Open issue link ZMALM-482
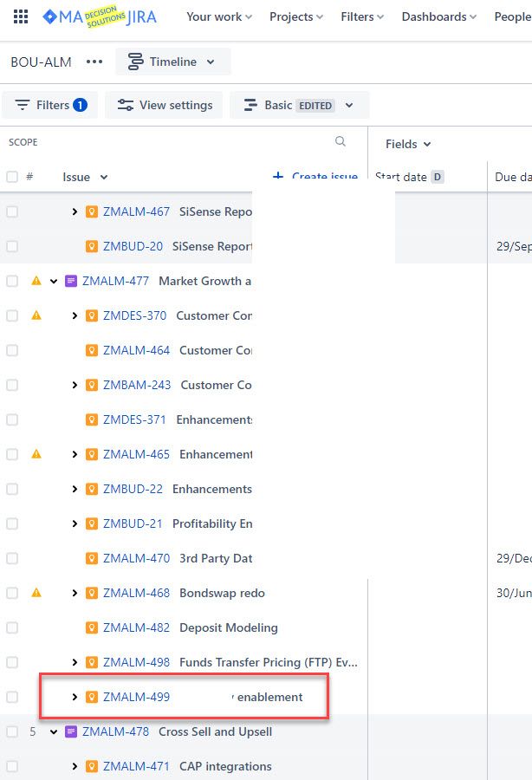Image resolution: width=532 pixels, height=780 pixels. [136, 627]
